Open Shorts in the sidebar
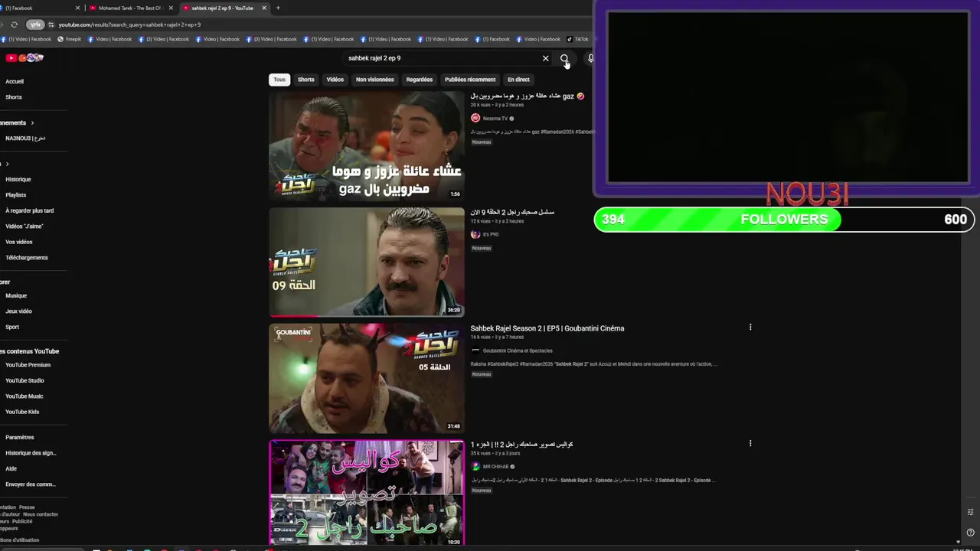 point(14,97)
